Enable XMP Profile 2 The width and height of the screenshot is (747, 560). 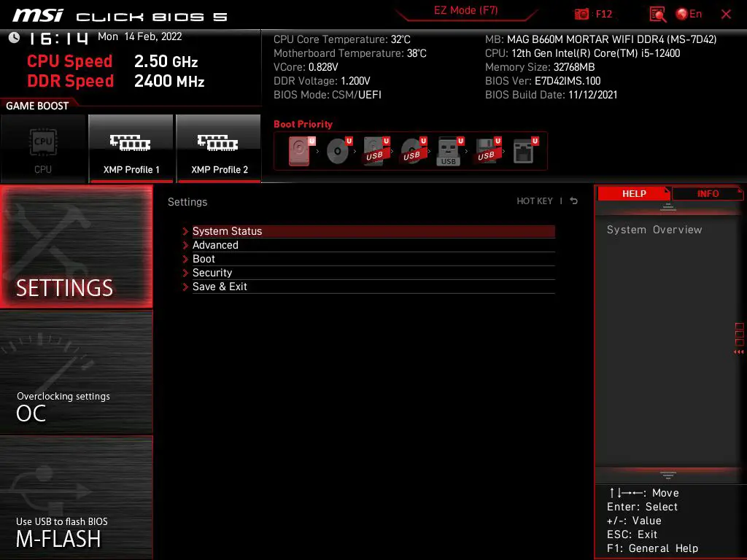(x=219, y=149)
